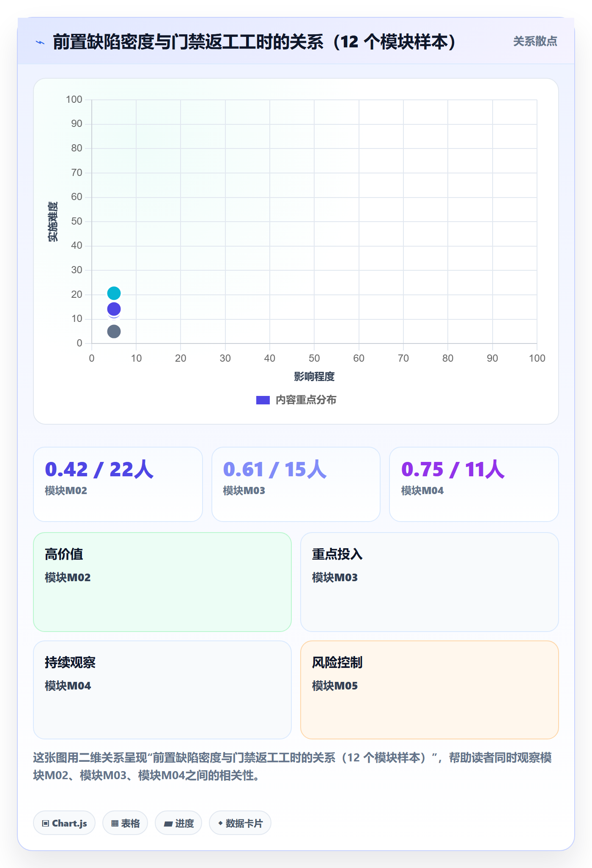Click the lightning bolt icon beside the title
The height and width of the screenshot is (868, 592).
[x=40, y=42]
